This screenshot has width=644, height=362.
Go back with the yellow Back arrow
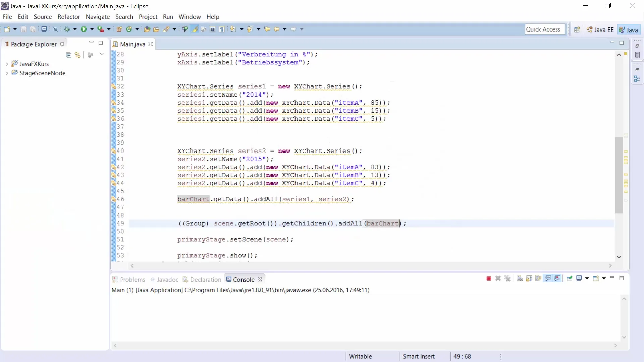(x=276, y=29)
